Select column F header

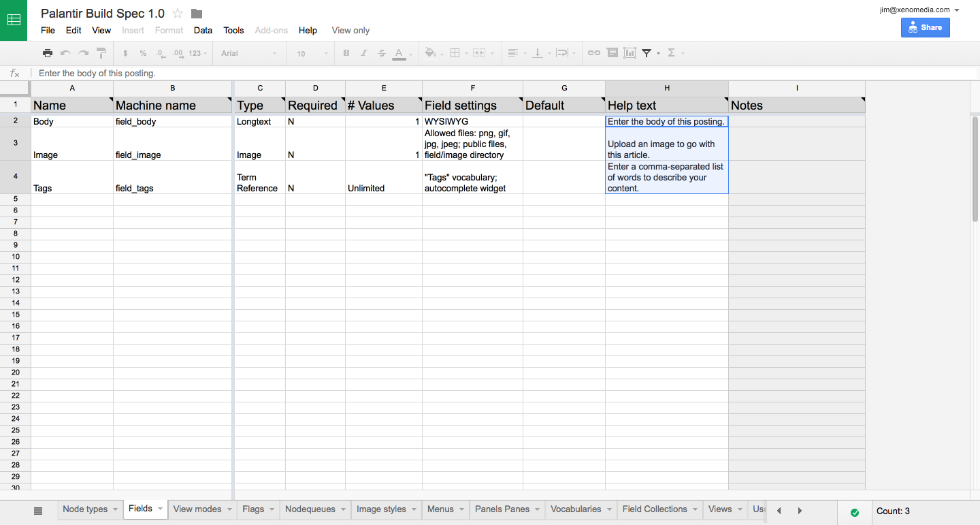472,89
